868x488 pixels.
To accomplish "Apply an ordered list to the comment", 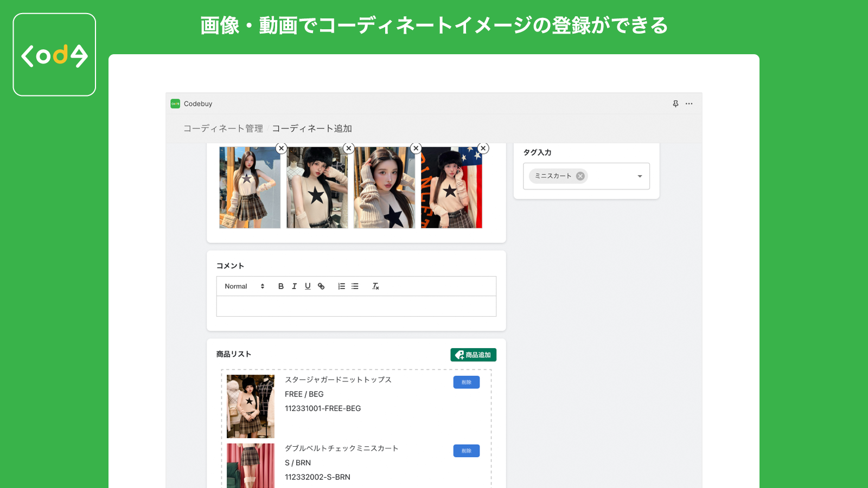I will point(341,286).
